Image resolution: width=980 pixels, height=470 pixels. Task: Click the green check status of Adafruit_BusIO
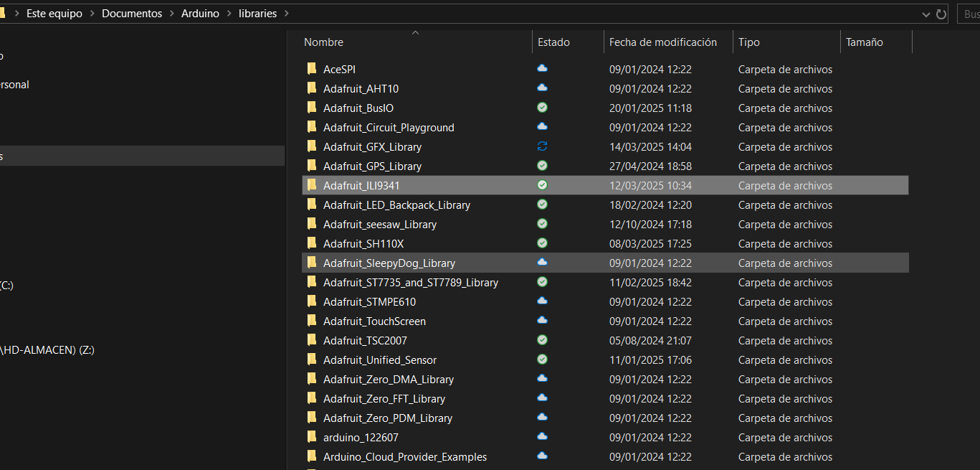click(543, 108)
